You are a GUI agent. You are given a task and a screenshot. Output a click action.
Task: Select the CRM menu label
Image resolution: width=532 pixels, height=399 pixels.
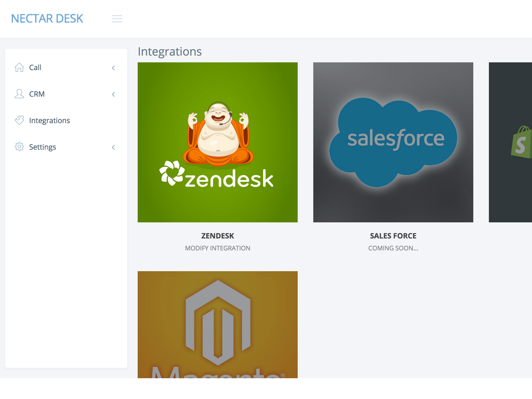click(x=37, y=94)
